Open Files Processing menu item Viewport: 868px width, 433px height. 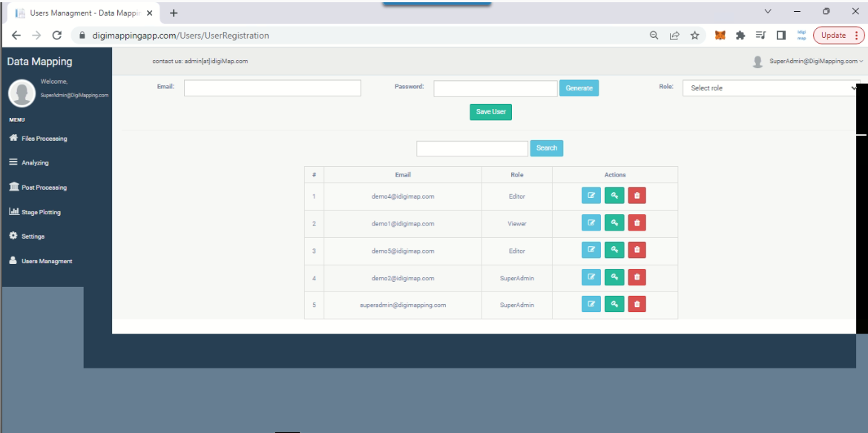coord(44,139)
